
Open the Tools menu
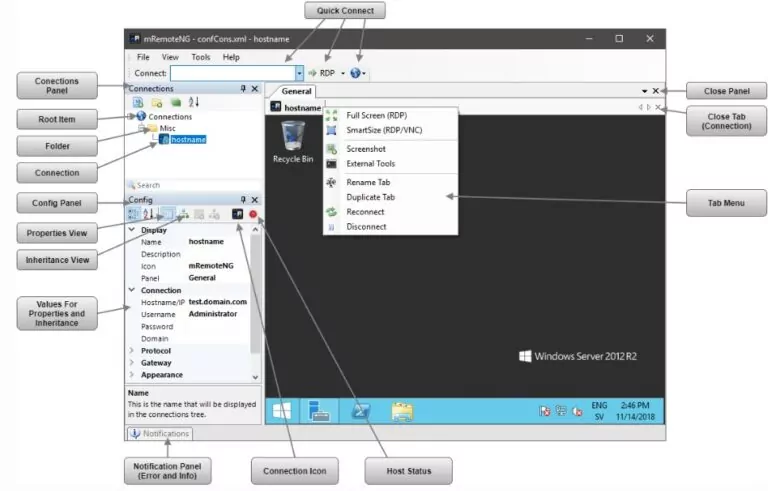200,57
